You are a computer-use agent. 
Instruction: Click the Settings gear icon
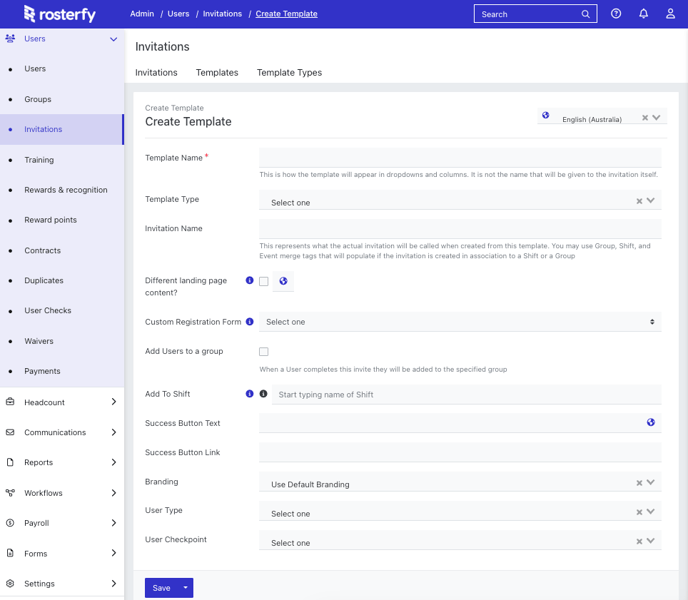point(10,583)
